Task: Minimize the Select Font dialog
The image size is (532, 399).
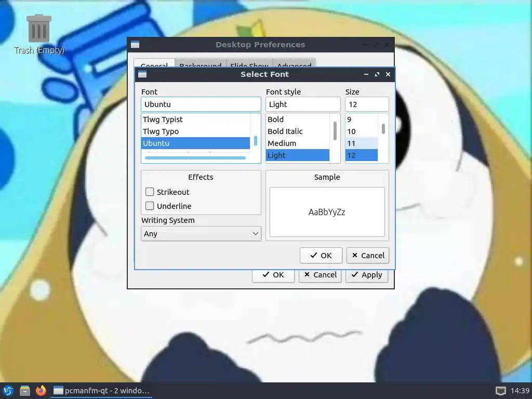Action: 366,74
